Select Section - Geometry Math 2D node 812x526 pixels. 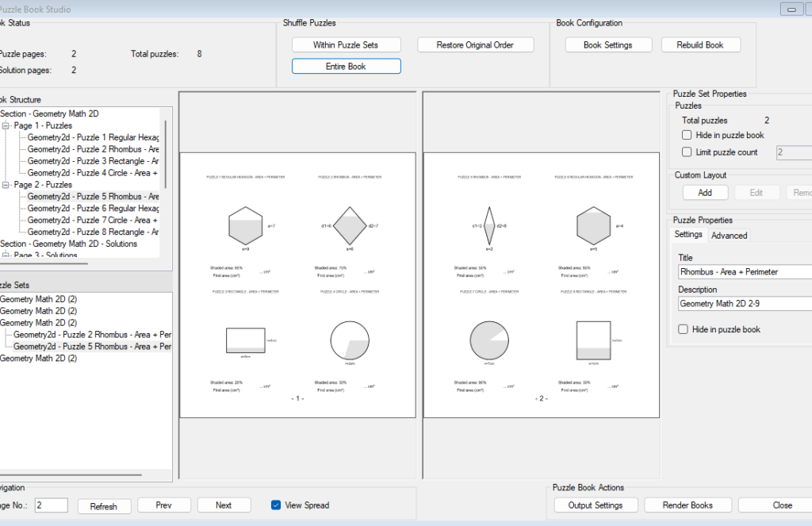[49, 114]
